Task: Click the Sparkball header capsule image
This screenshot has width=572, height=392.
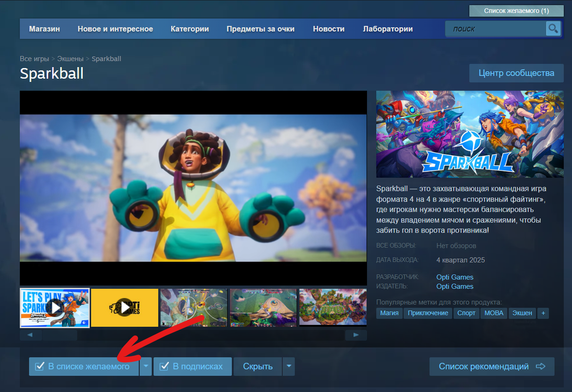Action: tap(470, 134)
